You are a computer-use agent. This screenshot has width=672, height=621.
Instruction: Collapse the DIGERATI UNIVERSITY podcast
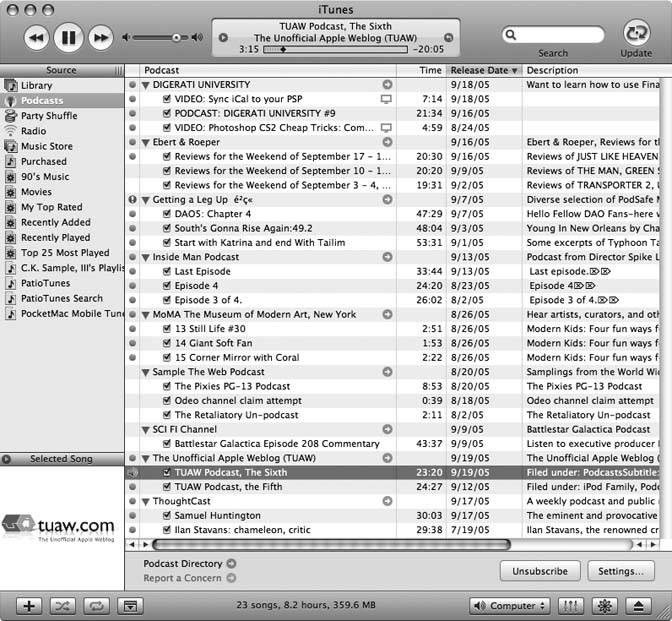click(146, 85)
